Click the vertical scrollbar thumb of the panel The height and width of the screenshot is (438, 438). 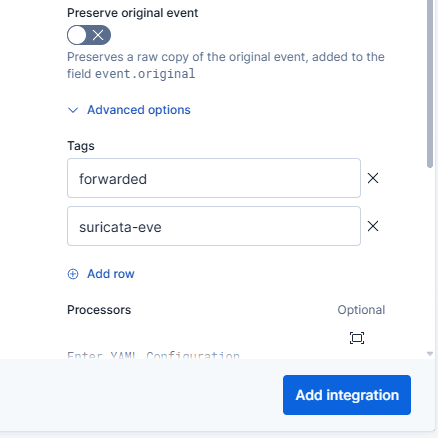click(x=430, y=83)
